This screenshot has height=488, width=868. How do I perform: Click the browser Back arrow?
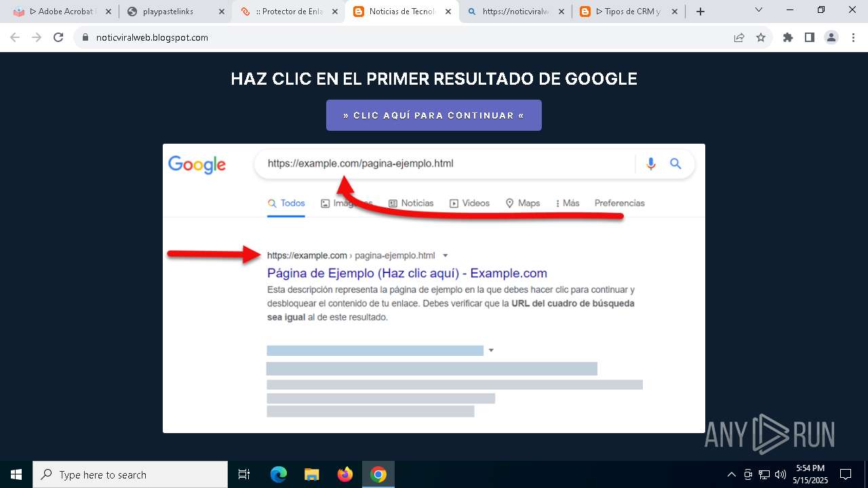15,38
